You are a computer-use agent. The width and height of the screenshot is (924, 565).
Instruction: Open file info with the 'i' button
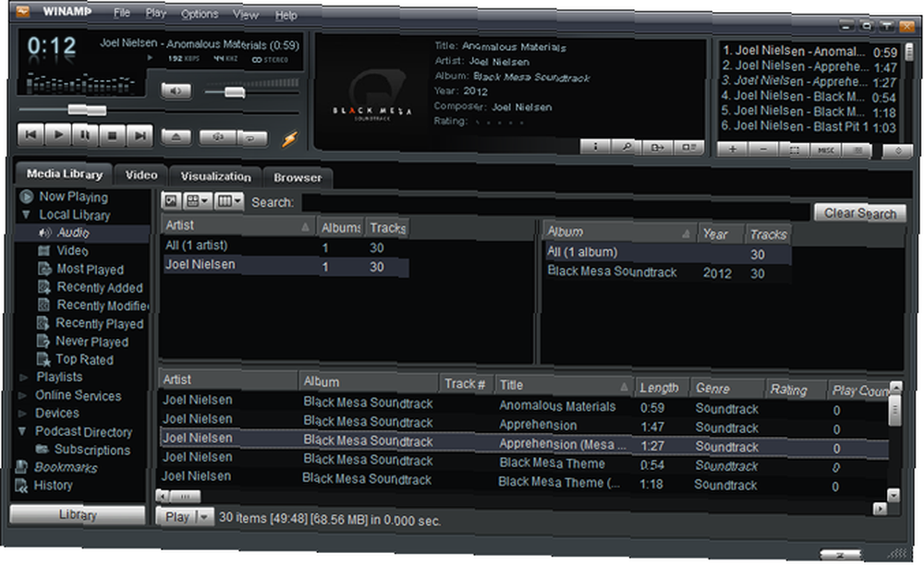click(x=595, y=147)
